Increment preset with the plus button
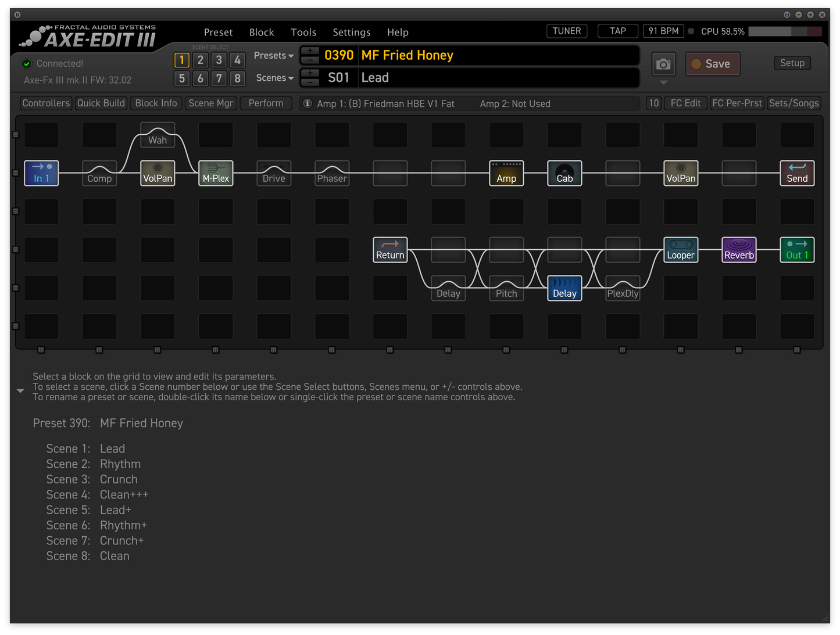 tap(310, 51)
